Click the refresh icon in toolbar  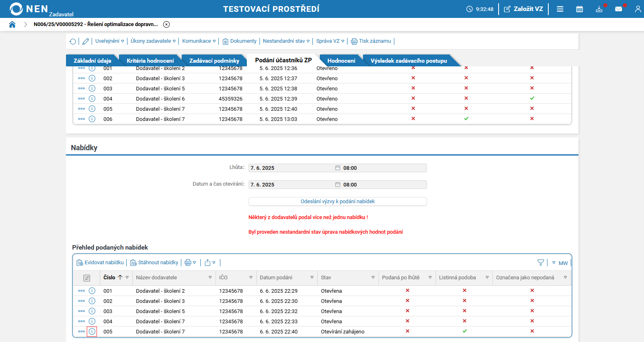pyautogui.click(x=73, y=41)
